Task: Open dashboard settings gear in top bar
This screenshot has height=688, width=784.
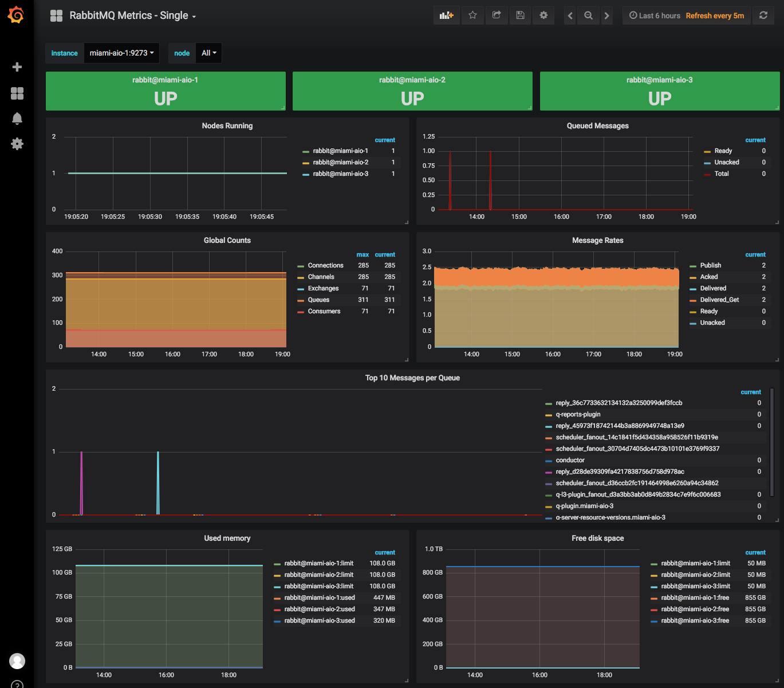Action: coord(543,15)
